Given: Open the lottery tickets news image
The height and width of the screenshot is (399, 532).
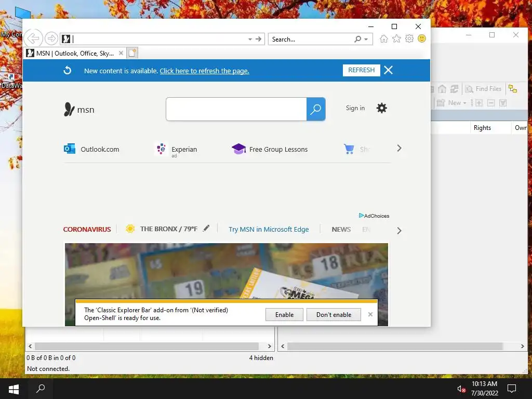Looking at the screenshot, I should click(x=227, y=271).
